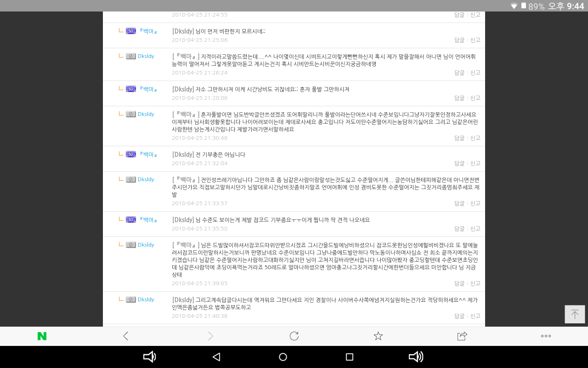This screenshot has height=368, width=588.
Task: Open the three-dot more options menu
Action: coord(546,336)
